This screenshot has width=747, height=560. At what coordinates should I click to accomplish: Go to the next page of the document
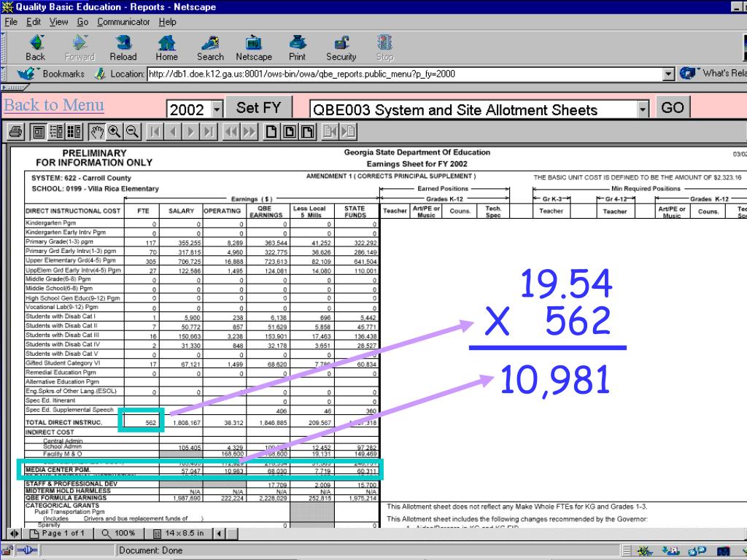click(x=190, y=131)
